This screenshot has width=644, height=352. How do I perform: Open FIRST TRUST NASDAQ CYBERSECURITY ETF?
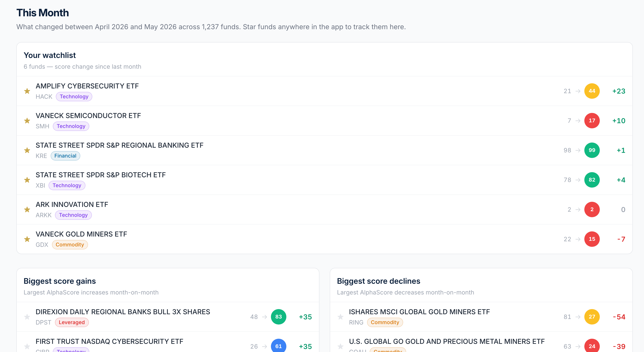click(109, 341)
